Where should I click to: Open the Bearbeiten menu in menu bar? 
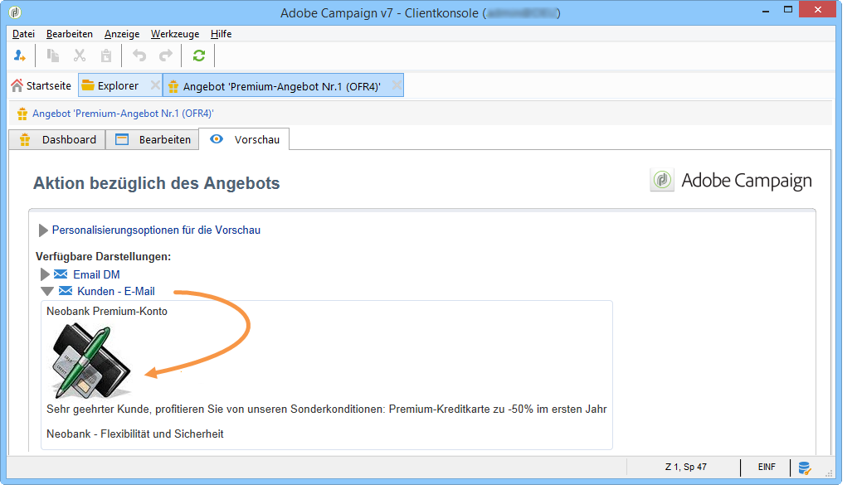70,34
